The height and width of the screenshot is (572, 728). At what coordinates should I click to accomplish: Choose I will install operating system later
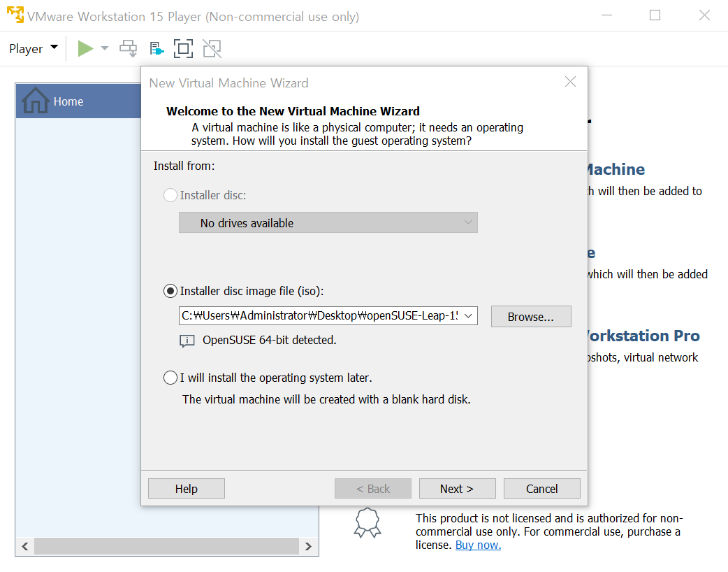coord(170,378)
